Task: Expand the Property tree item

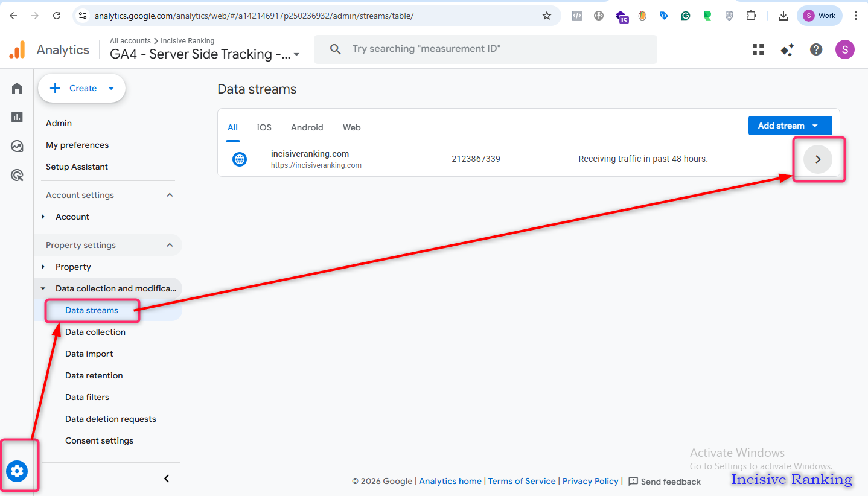Action: [x=43, y=267]
